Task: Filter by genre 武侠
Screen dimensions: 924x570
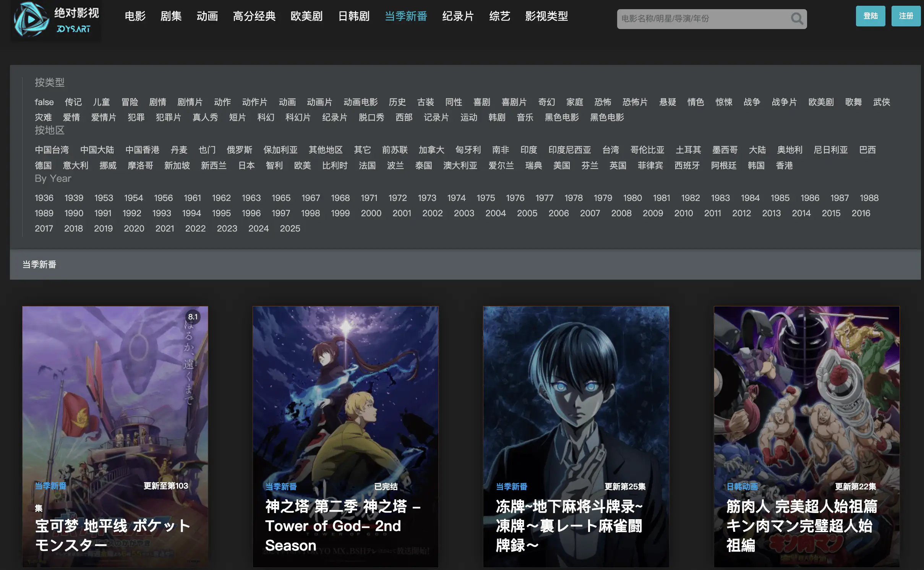Action: [x=882, y=102]
